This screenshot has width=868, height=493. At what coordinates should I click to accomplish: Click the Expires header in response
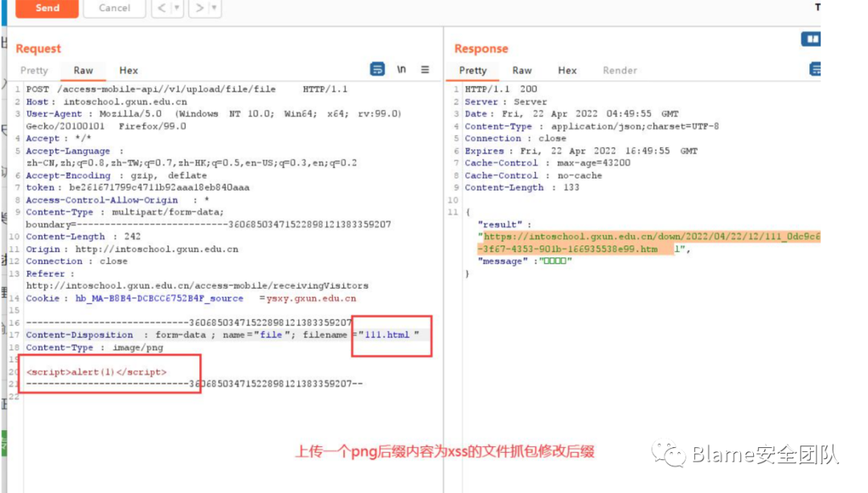581,150
